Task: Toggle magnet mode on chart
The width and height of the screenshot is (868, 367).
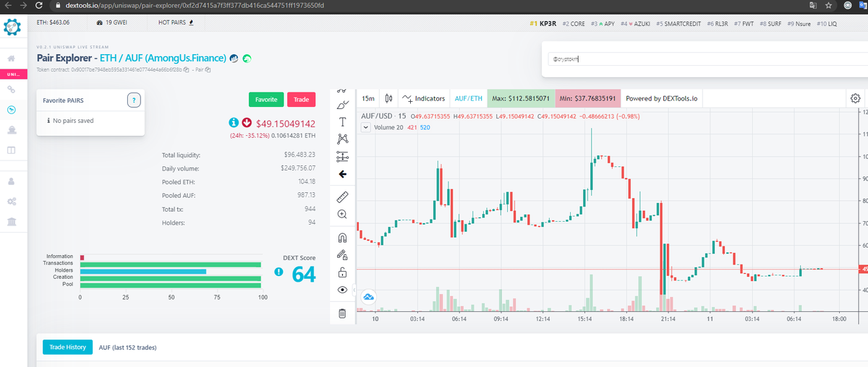Action: pos(342,237)
